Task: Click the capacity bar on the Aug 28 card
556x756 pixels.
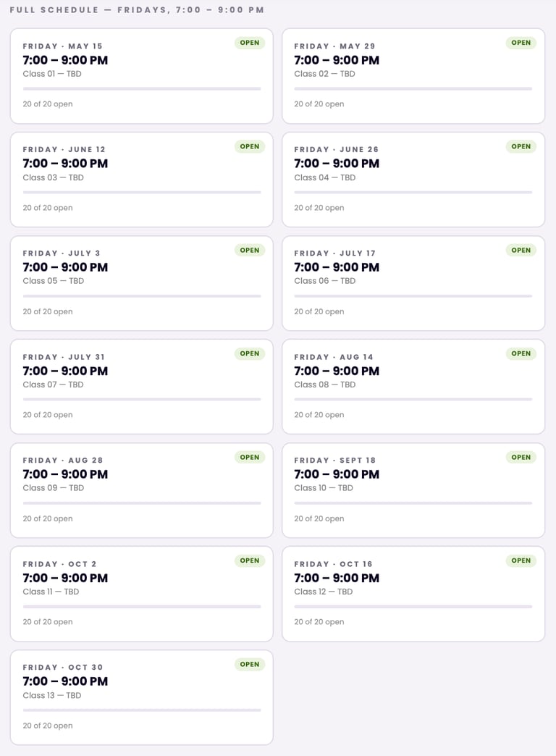Action: point(141,503)
